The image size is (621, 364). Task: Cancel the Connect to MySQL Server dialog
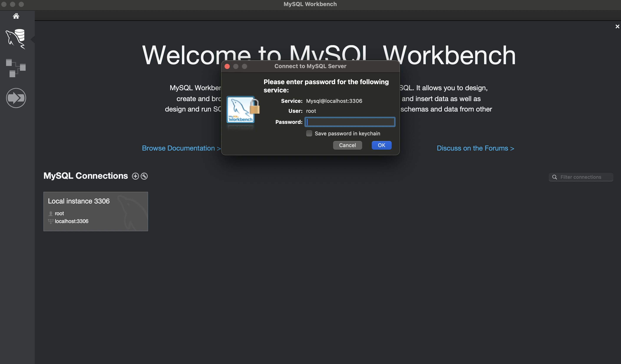coord(347,145)
